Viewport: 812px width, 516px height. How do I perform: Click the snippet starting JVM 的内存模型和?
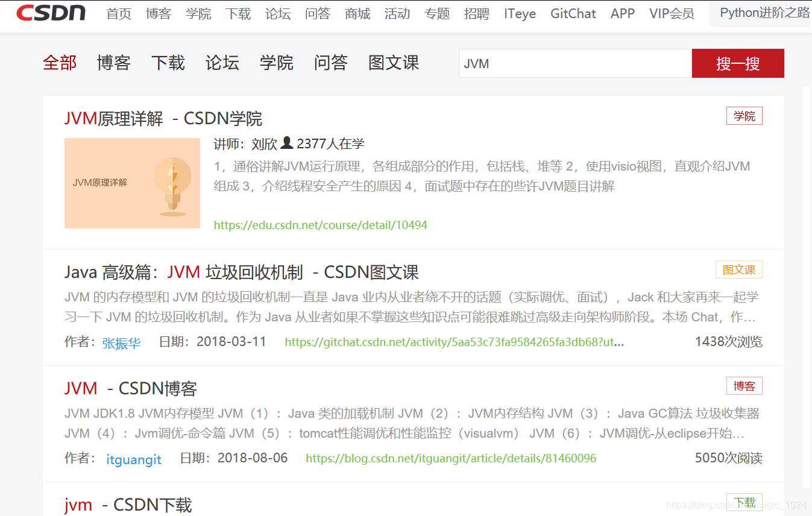click(412, 307)
